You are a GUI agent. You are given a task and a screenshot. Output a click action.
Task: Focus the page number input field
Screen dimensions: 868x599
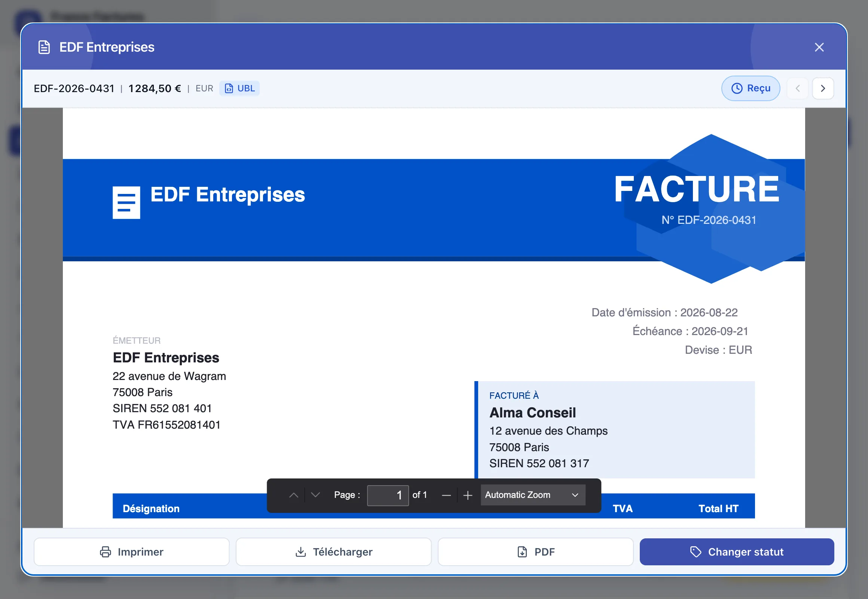[388, 495]
